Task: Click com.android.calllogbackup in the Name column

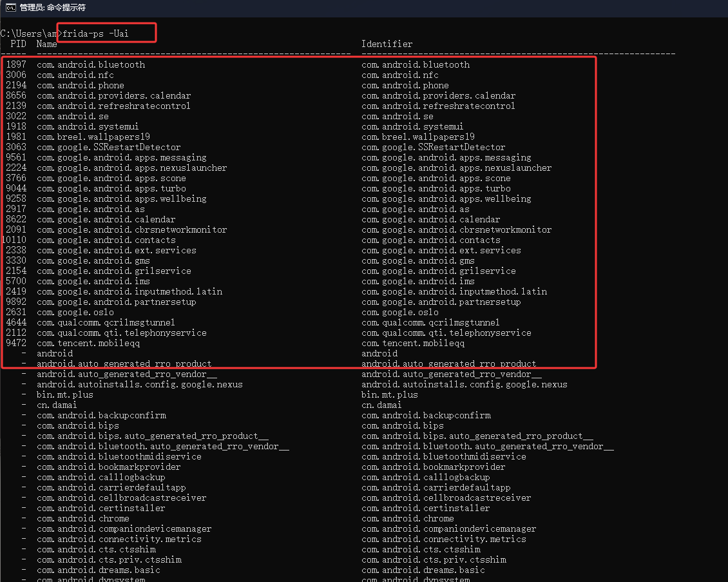Action: tap(101, 477)
